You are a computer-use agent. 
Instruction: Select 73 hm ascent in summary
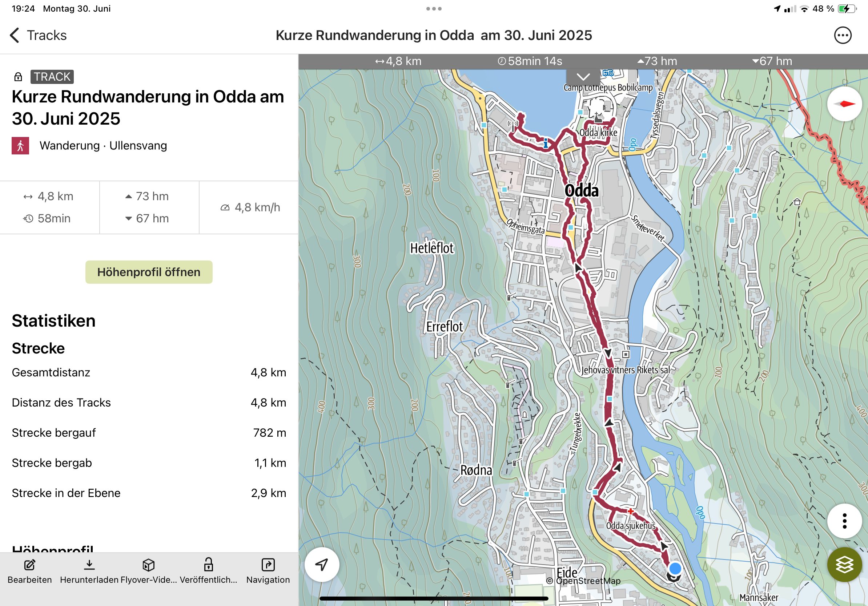click(147, 196)
